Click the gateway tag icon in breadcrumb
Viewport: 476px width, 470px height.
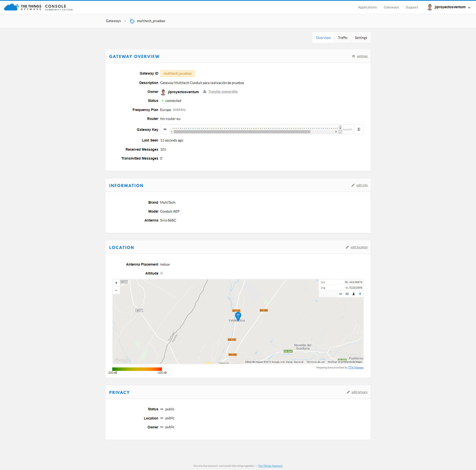(132, 21)
